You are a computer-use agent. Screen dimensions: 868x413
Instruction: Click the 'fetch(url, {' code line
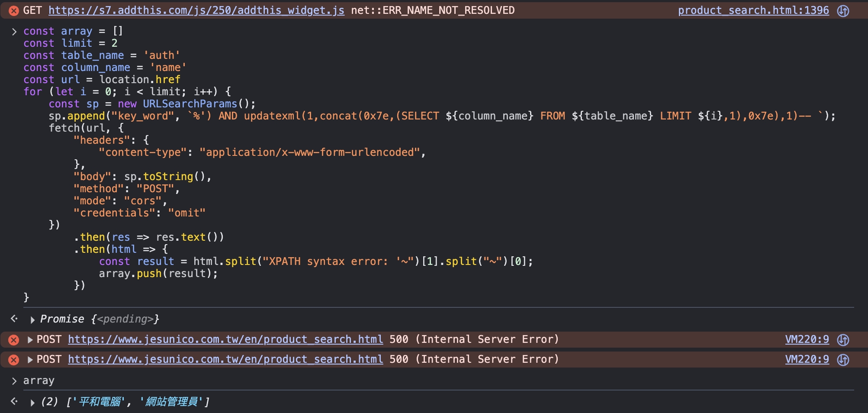tap(86, 128)
